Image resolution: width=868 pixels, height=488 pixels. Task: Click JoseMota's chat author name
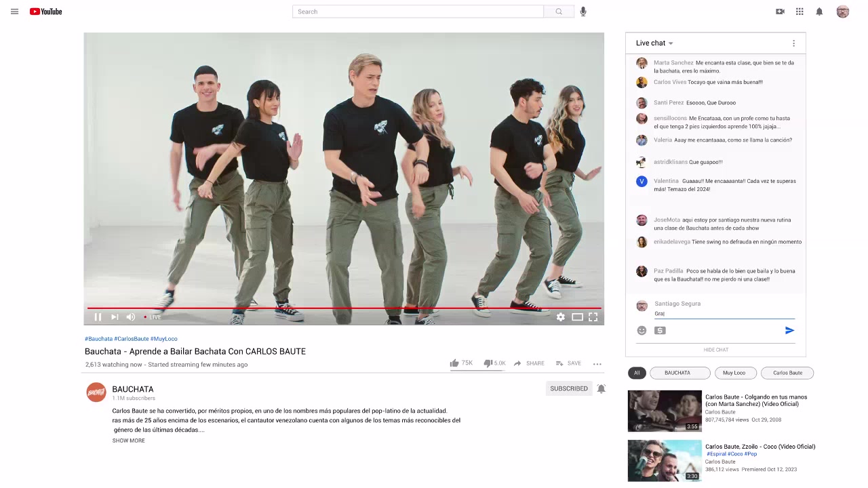pyautogui.click(x=667, y=220)
